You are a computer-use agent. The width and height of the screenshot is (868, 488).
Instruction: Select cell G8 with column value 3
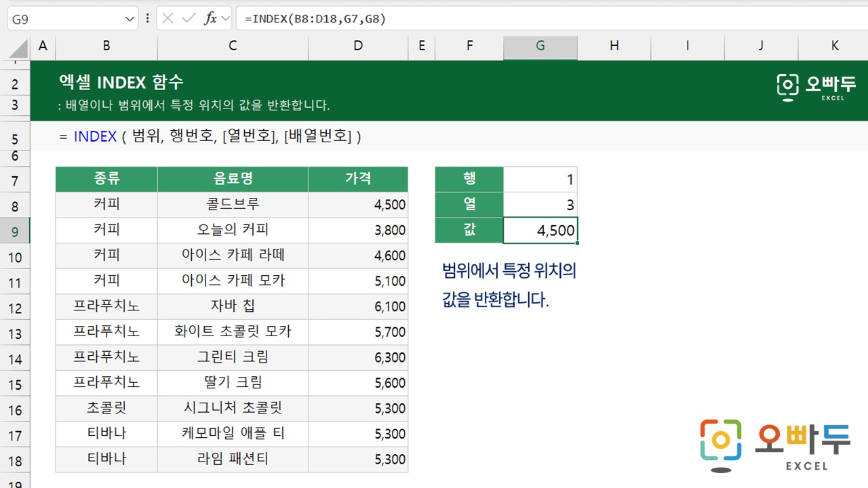click(x=540, y=205)
